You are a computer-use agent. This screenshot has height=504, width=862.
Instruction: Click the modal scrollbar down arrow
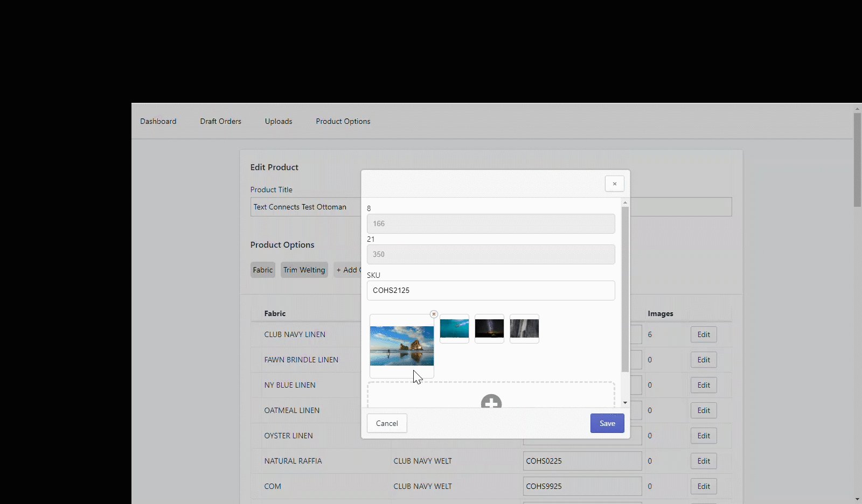[625, 403]
